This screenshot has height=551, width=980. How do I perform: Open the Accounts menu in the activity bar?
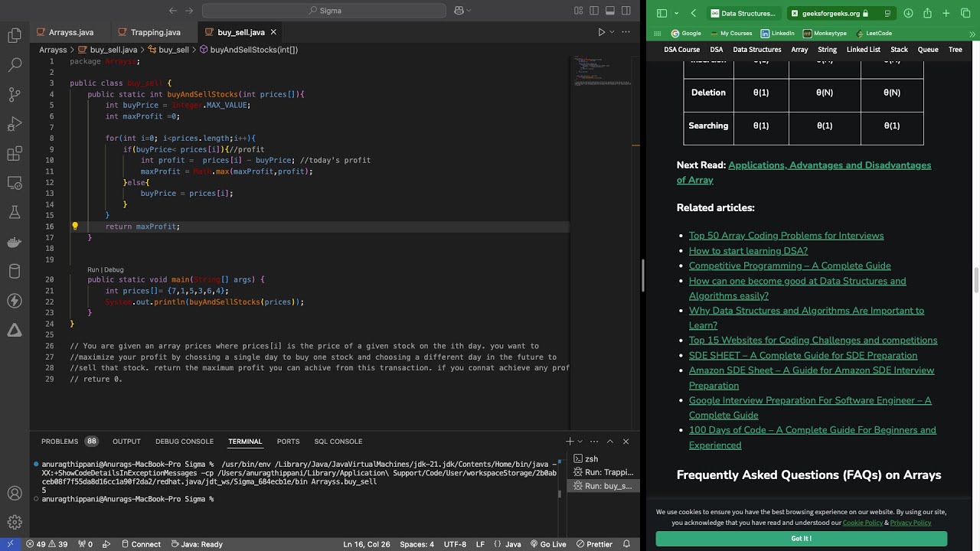(x=15, y=494)
